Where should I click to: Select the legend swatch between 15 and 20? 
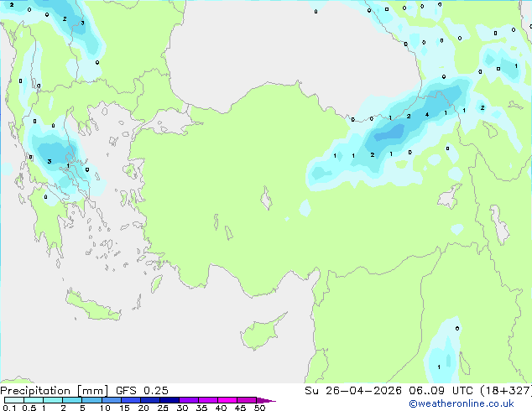click(x=131, y=400)
